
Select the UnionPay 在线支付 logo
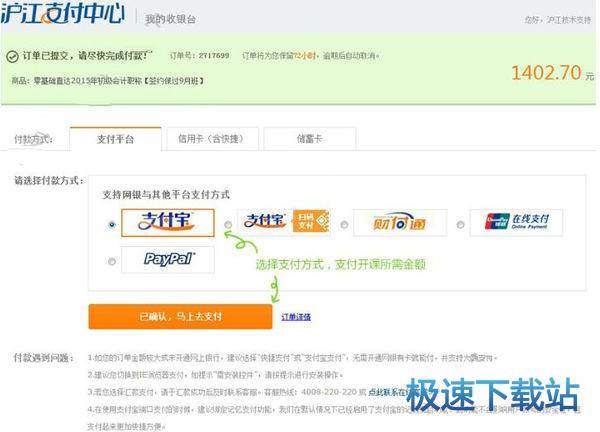pos(516,222)
